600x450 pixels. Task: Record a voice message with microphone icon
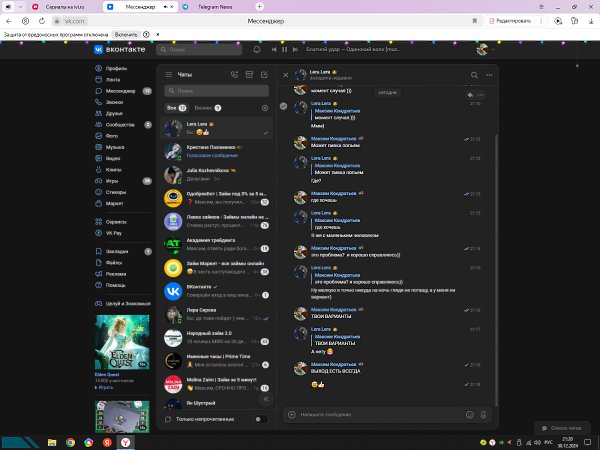pos(483,414)
